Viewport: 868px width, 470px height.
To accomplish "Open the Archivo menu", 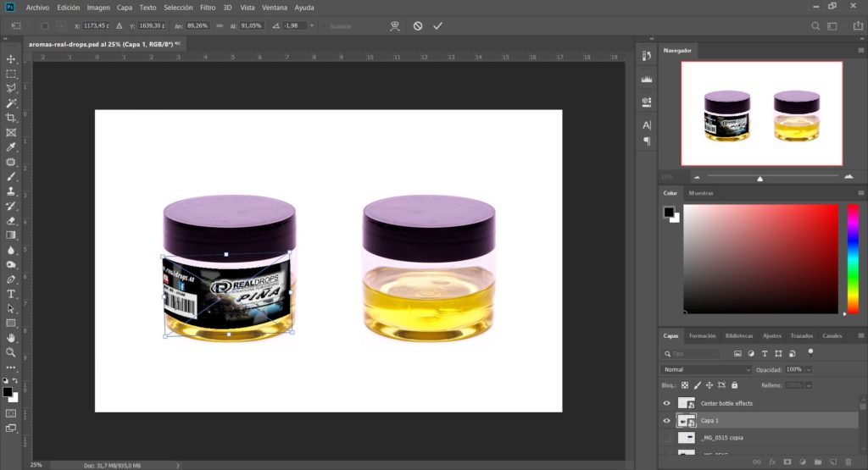I will point(37,8).
